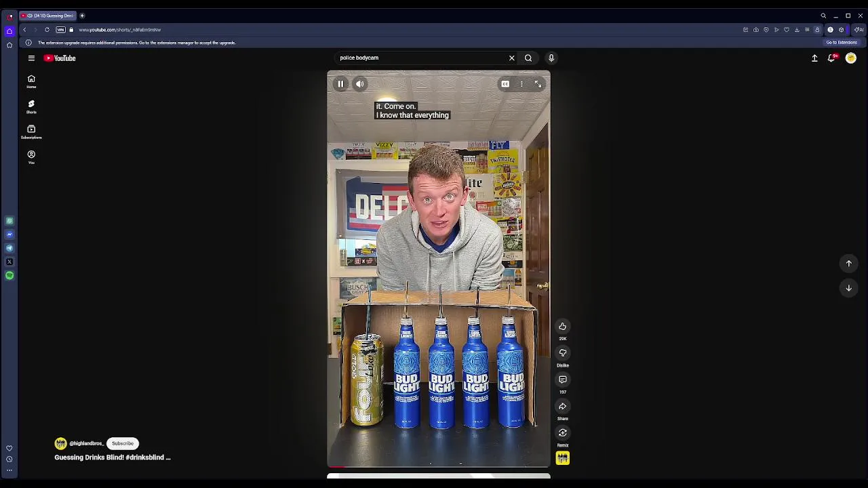The width and height of the screenshot is (868, 488).
Task: Click the search magnifier button
Action: coord(528,58)
